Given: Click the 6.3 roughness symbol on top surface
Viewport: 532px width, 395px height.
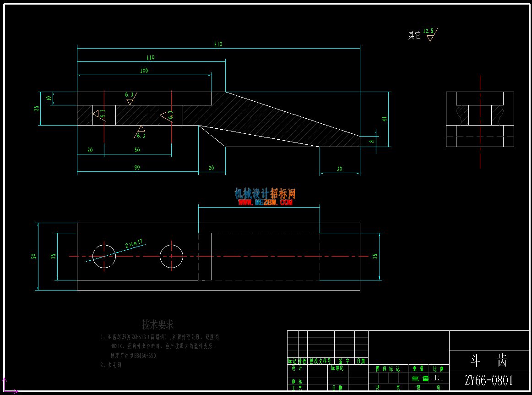Looking at the screenshot, I should 131,98.
